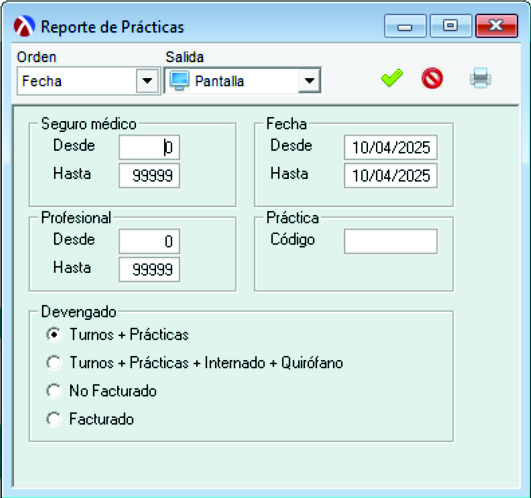This screenshot has height=498, width=531.
Task: Click the Profesional group label
Action: click(76, 218)
